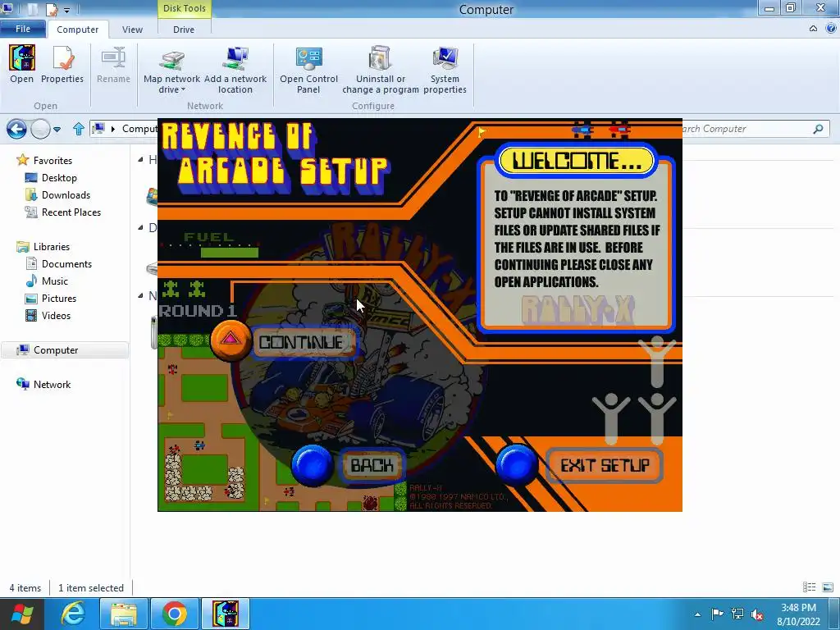Select the Disk Tools contextual tab
The image size is (840, 630).
(x=185, y=8)
